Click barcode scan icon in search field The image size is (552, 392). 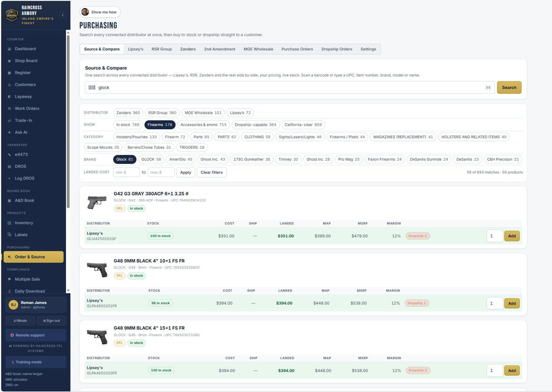pyautogui.click(x=488, y=88)
